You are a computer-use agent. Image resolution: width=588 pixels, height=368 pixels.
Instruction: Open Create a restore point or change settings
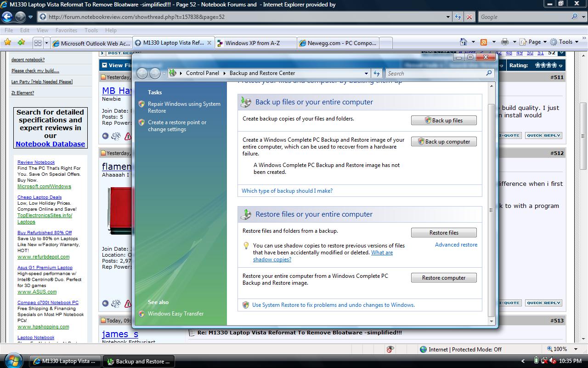pyautogui.click(x=177, y=126)
